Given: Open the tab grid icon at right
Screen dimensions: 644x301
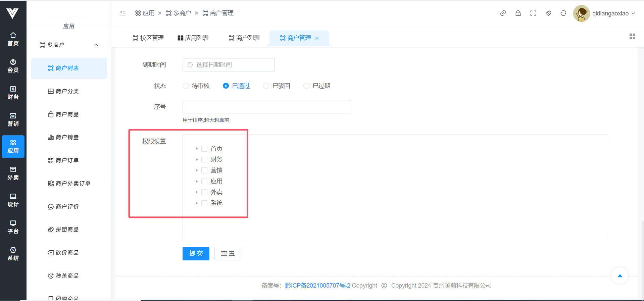Looking at the screenshot, I should 632,37.
